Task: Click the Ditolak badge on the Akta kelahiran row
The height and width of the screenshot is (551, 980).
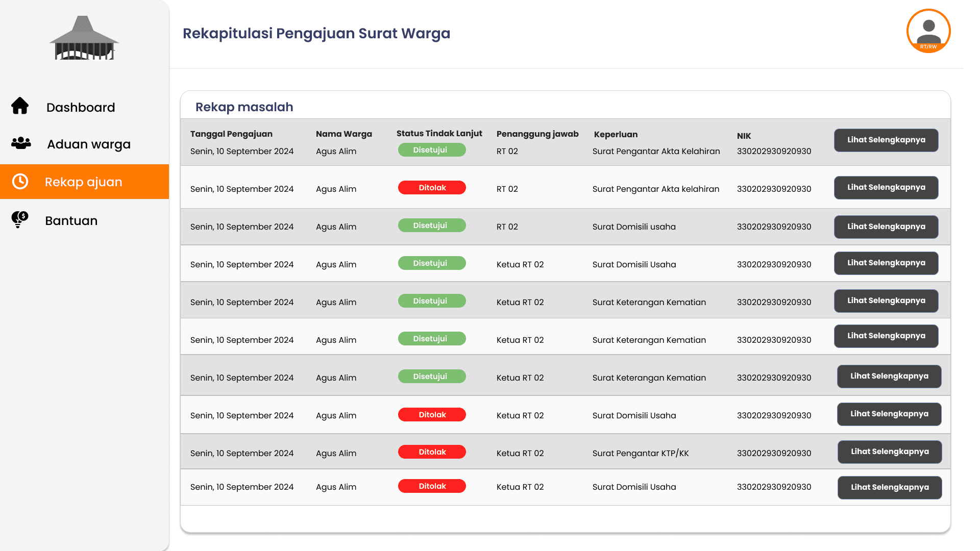Action: (432, 188)
